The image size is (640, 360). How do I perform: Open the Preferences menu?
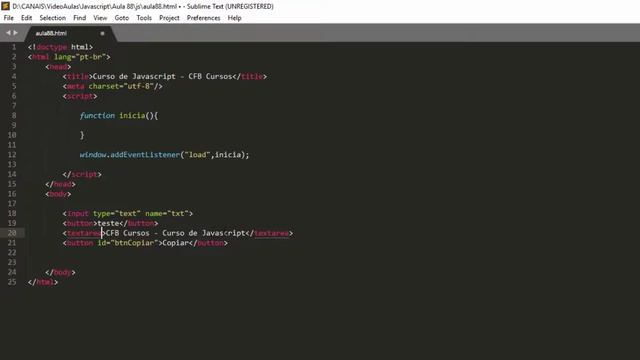(x=204, y=18)
